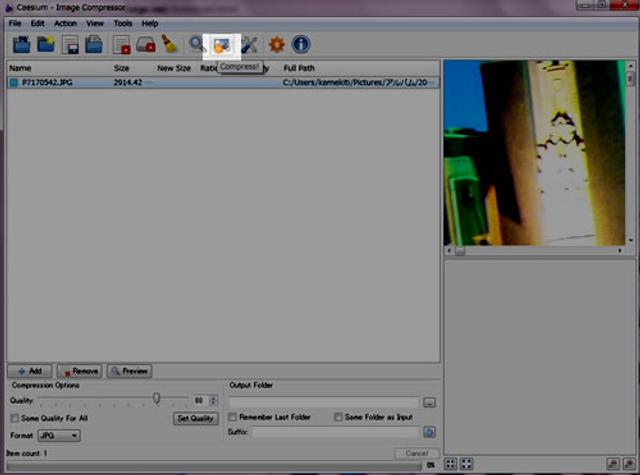The image size is (640, 475).
Task: Click the Quality slider handle
Action: coord(157,398)
